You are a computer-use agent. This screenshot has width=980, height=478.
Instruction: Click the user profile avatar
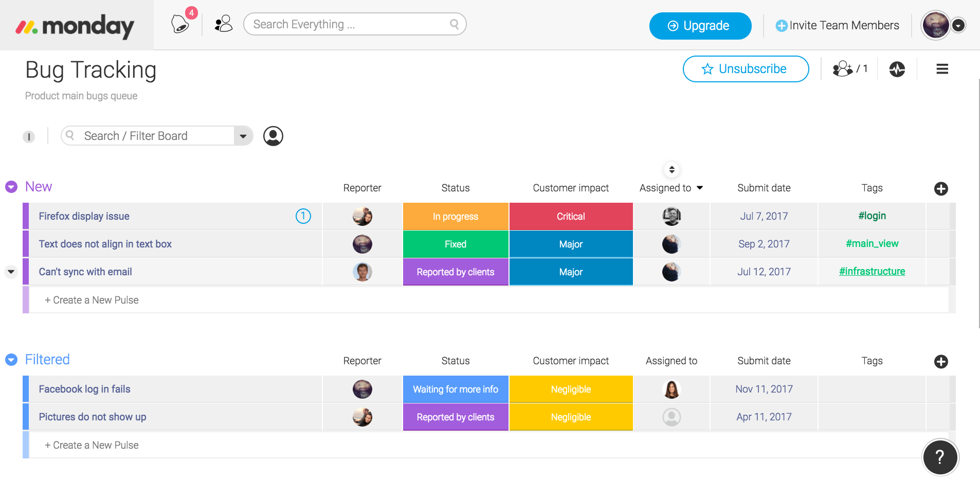(935, 25)
